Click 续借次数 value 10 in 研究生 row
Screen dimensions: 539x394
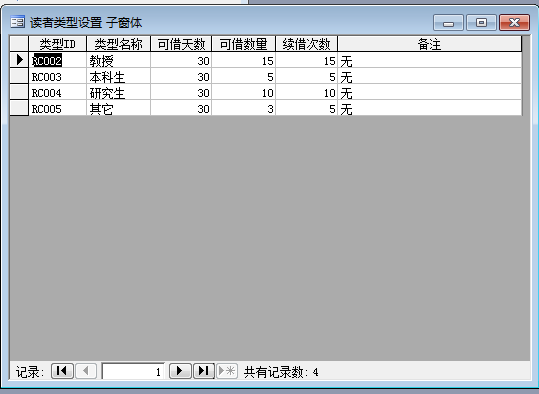[x=306, y=92]
